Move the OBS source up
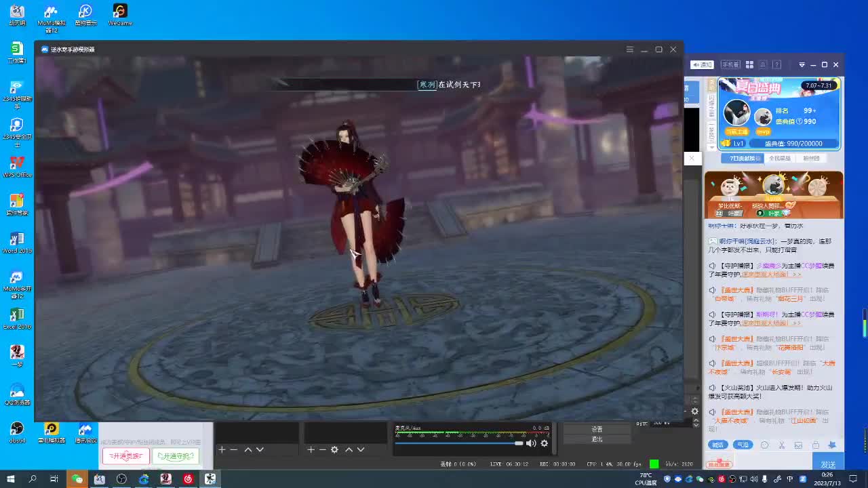The height and width of the screenshot is (488, 868). tap(349, 449)
